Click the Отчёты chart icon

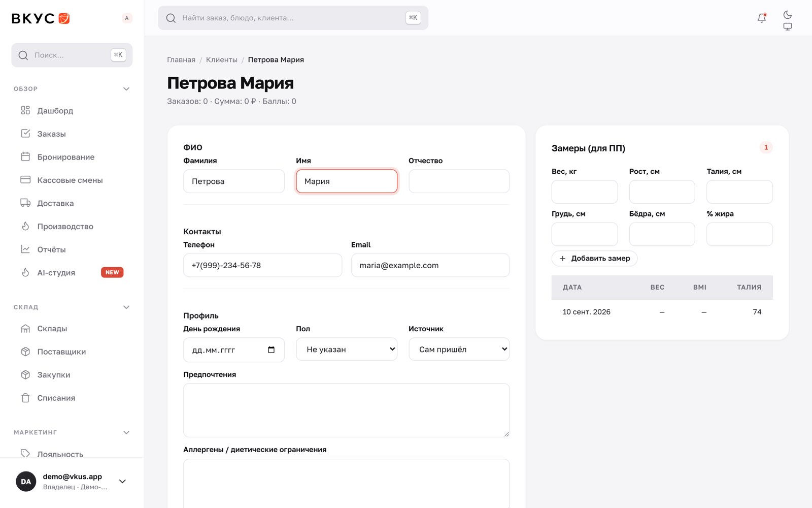tap(25, 249)
